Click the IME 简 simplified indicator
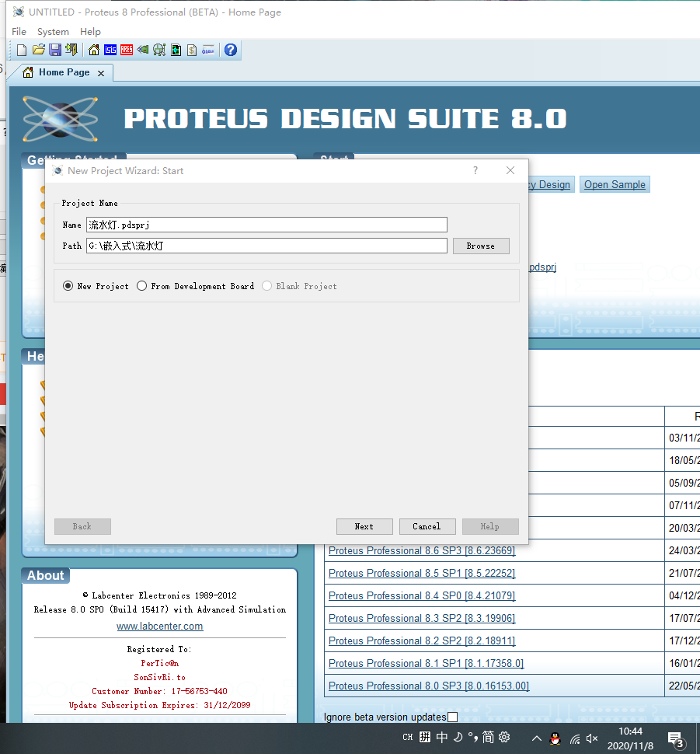 coord(488,737)
